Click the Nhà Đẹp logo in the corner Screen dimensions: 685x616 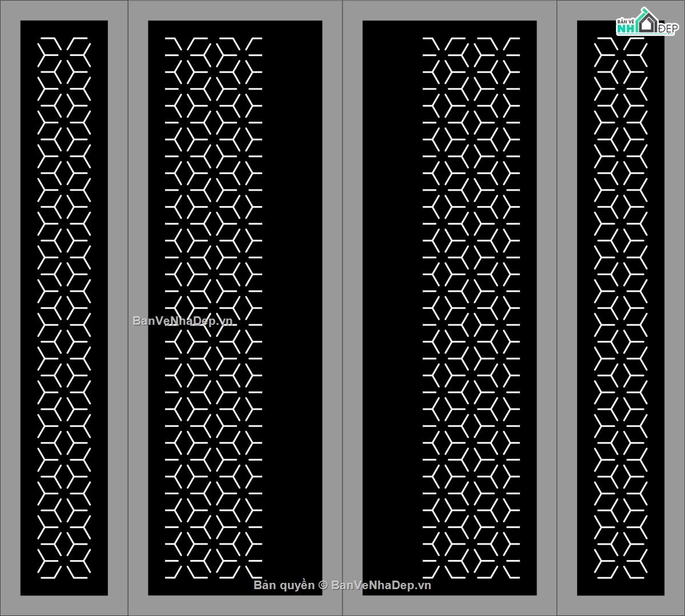tap(646, 23)
